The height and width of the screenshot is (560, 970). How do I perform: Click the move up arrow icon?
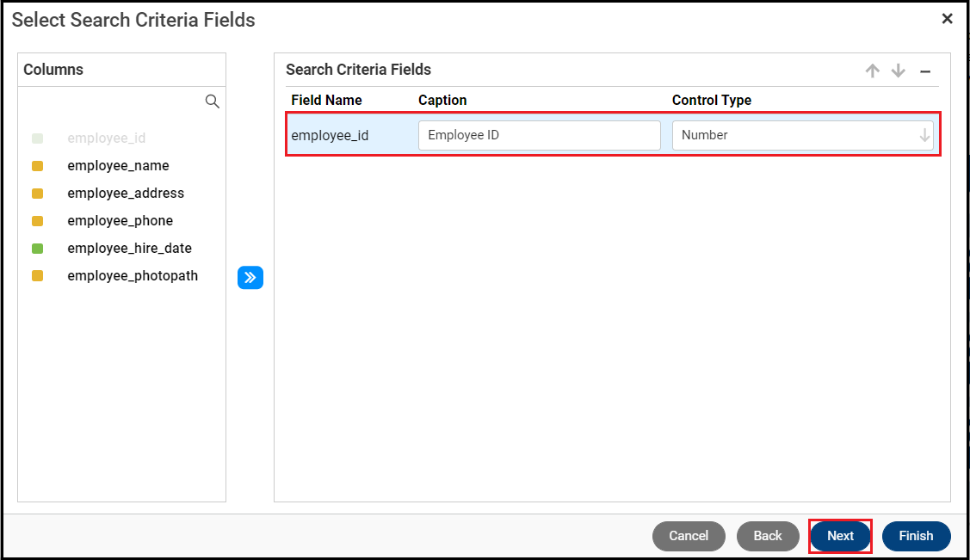(873, 71)
